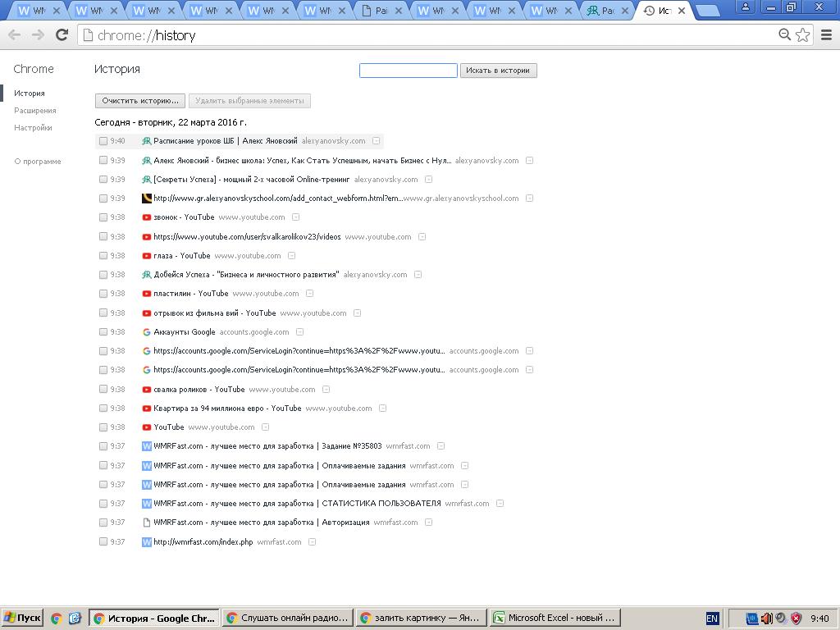Image resolution: width=840 pixels, height=630 pixels.
Task: Click the language indicator EN in tray
Action: [712, 619]
